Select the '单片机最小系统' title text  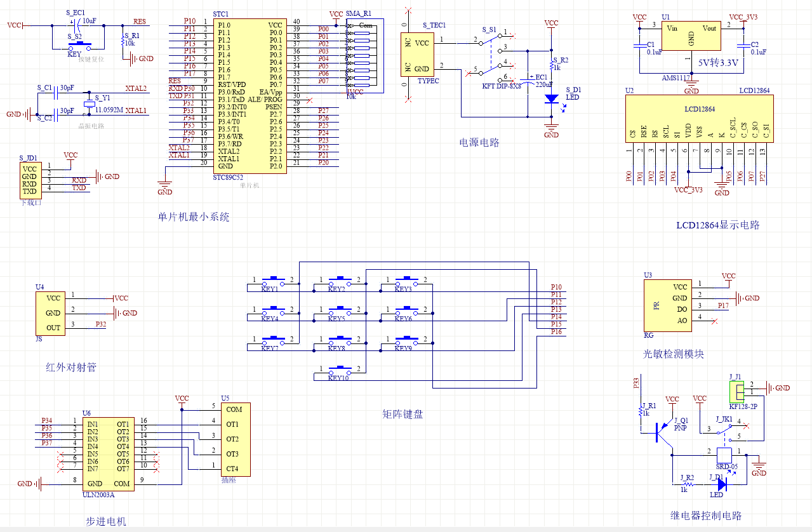pyautogui.click(x=193, y=217)
